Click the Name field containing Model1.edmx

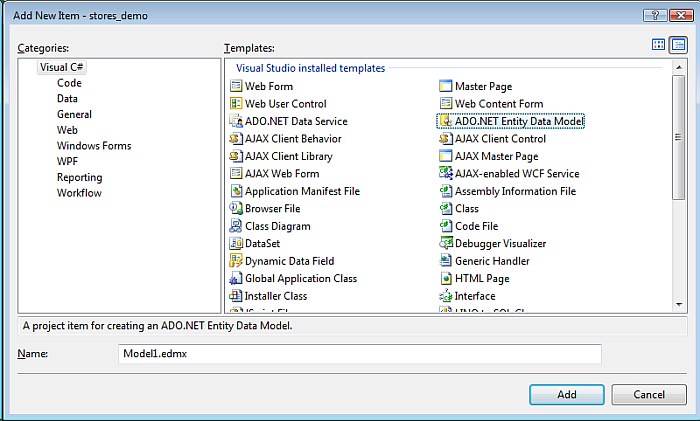click(x=359, y=354)
